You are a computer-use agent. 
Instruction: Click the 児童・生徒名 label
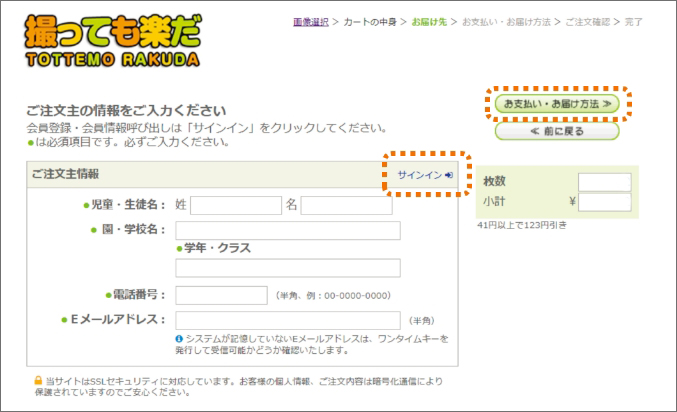tap(124, 205)
